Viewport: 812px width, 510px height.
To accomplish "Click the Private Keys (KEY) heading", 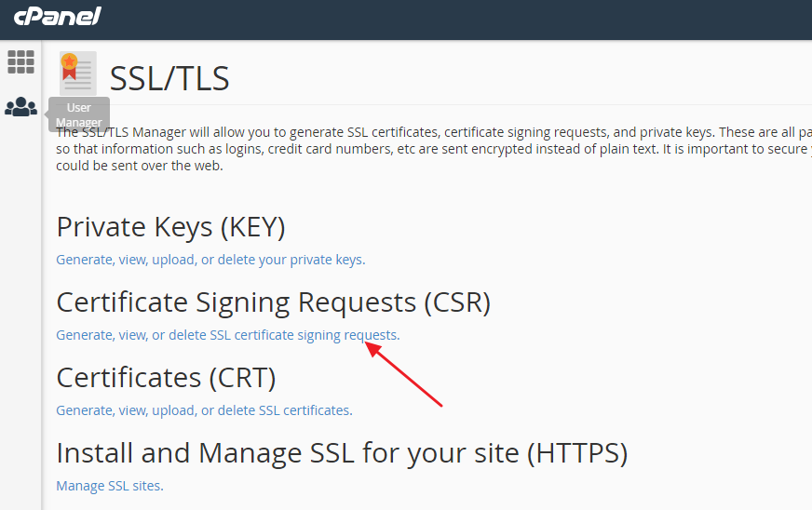I will point(170,227).
